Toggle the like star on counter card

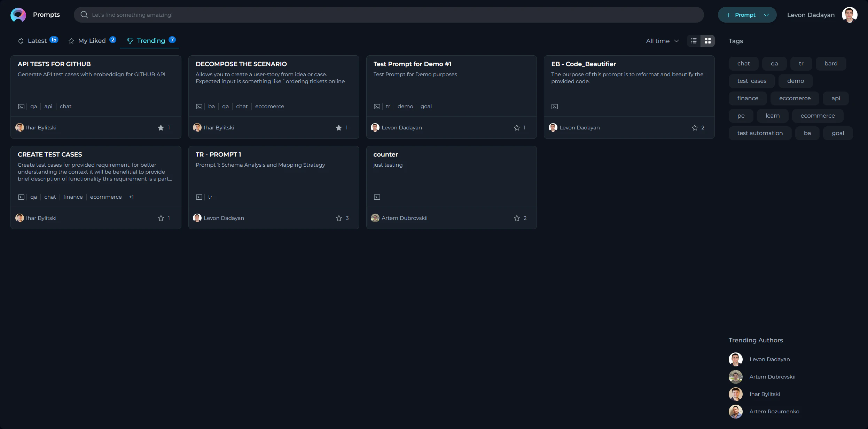tap(516, 218)
